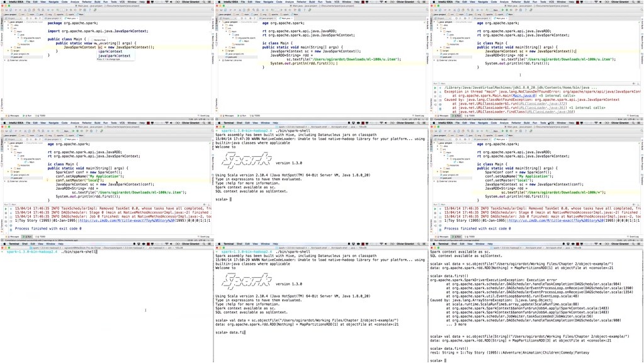
Task: Click the textFile path ending ml-100k/* line
Action: (553, 192)
